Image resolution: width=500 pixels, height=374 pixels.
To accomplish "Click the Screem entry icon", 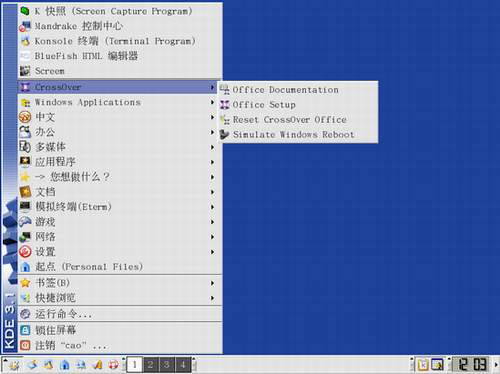I will [25, 71].
